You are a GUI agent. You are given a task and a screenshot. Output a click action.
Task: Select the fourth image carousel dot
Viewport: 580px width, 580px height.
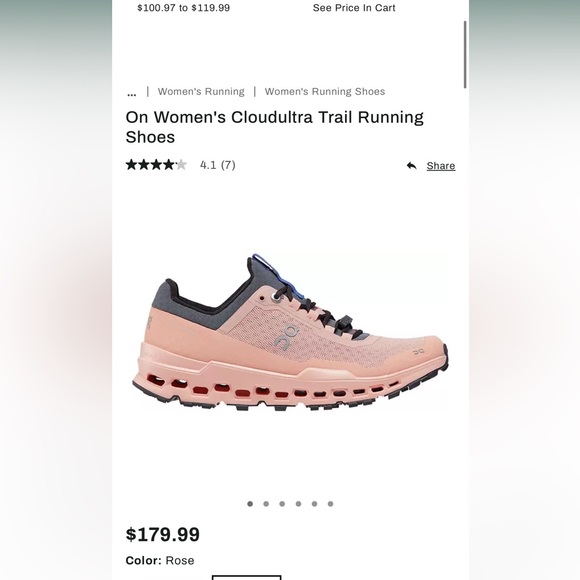pos(299,504)
